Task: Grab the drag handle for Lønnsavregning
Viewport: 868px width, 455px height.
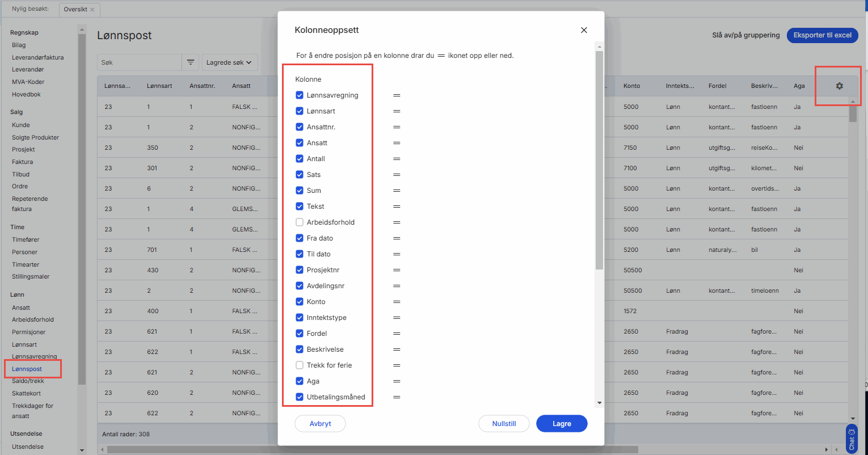Action: point(397,95)
